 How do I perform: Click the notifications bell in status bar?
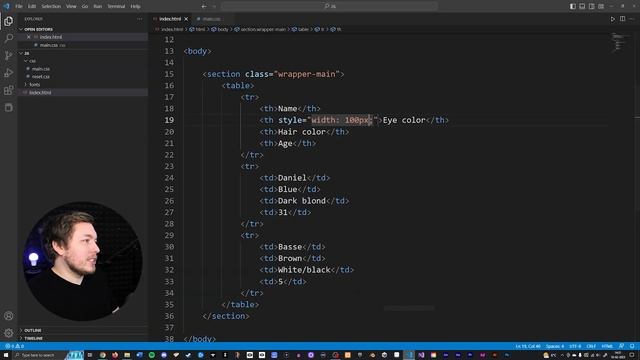[632, 346]
